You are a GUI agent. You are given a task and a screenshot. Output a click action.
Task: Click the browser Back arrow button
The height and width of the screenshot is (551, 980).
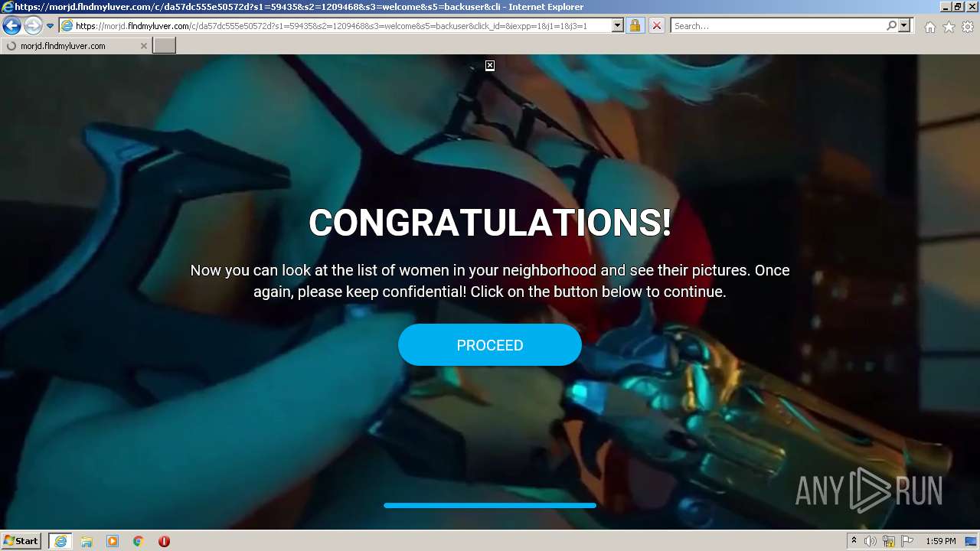pos(12,26)
